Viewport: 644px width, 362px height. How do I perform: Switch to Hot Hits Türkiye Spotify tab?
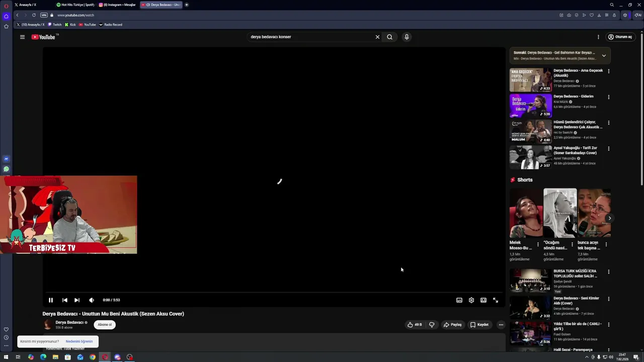click(x=75, y=5)
